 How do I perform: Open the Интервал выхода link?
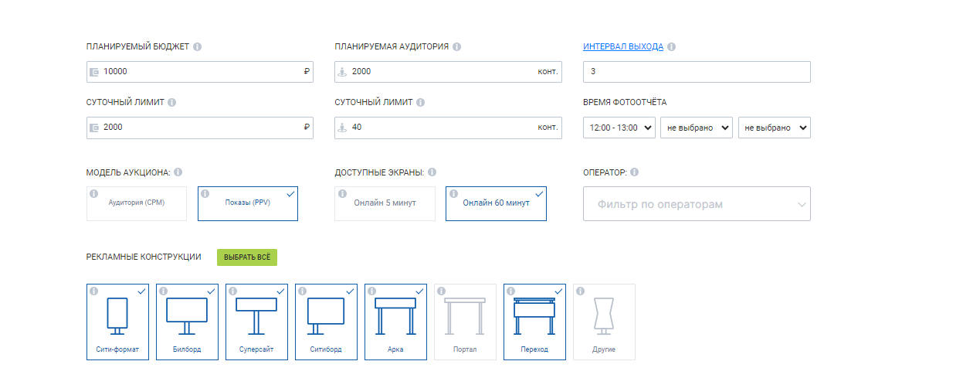coord(622,46)
